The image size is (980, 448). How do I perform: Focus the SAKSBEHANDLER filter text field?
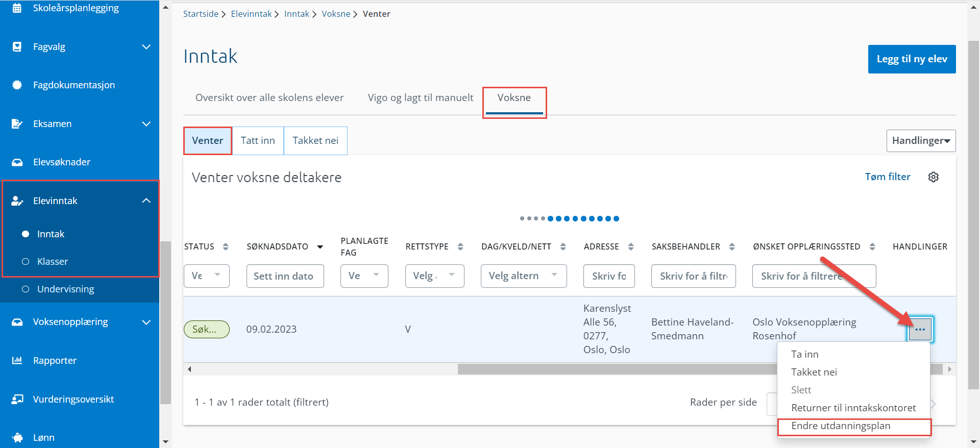[x=694, y=276]
